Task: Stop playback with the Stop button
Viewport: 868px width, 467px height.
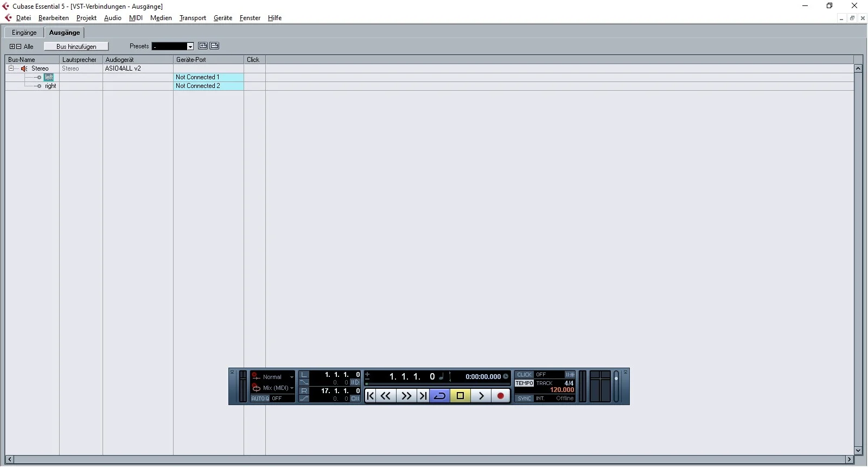Action: point(460,396)
